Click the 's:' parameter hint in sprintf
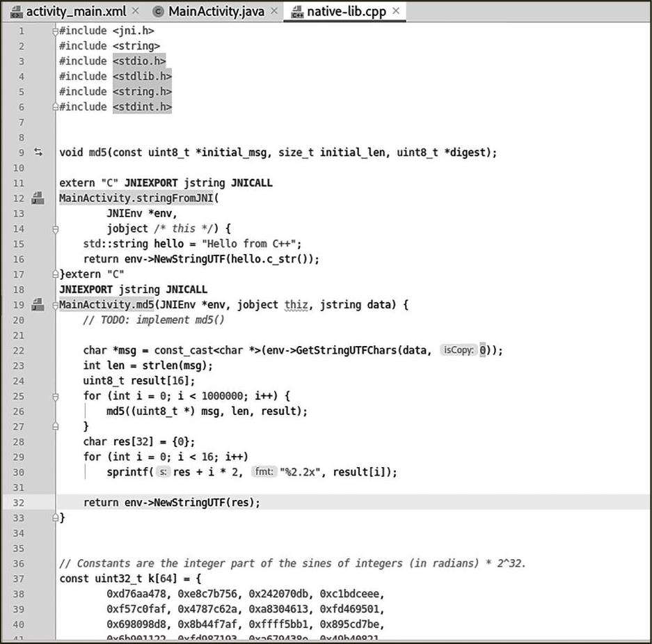The image size is (652, 644). (163, 472)
